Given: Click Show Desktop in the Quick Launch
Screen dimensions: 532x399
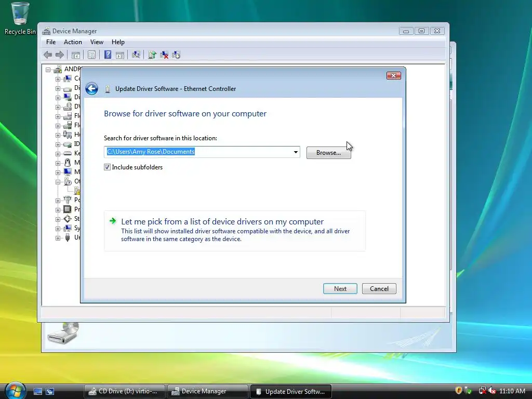Looking at the screenshot, I should pyautogui.click(x=37, y=391).
